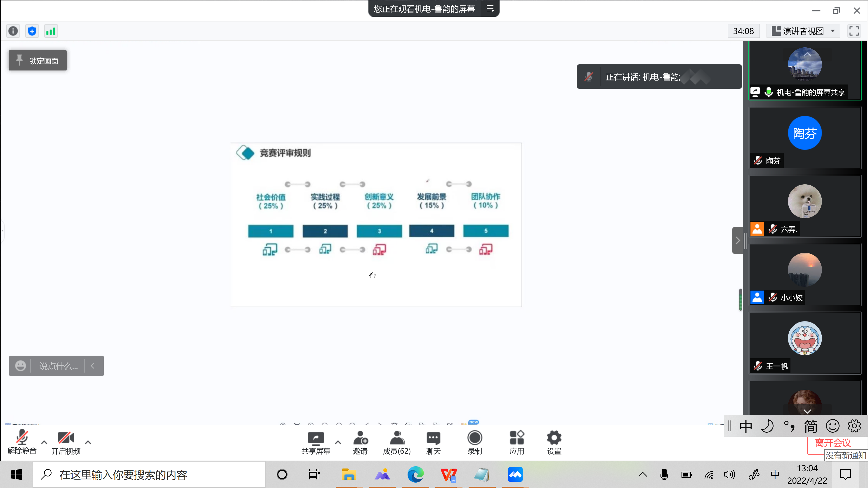This screenshot has height=488, width=868.
Task: Check network signal strength icon
Action: click(x=51, y=31)
